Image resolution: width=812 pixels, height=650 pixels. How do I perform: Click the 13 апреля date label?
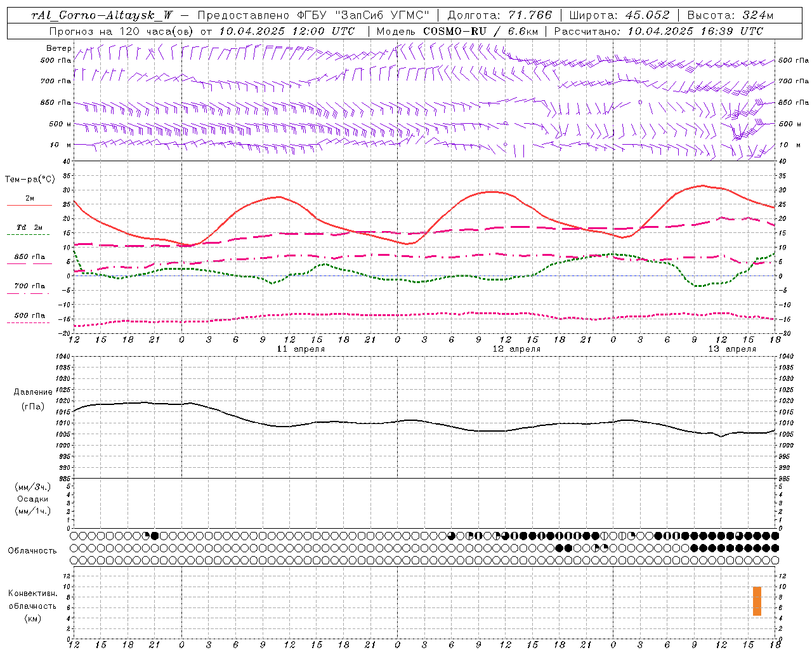tap(732, 349)
